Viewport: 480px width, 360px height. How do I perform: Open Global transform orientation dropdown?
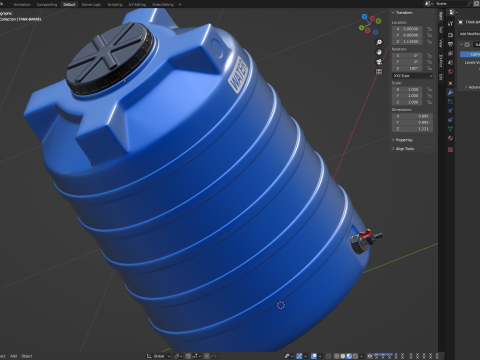tap(158, 356)
